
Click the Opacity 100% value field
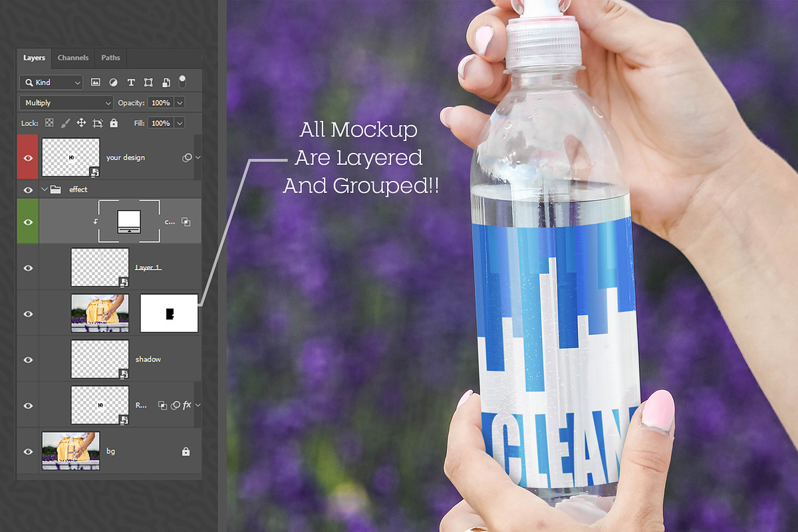click(x=160, y=103)
